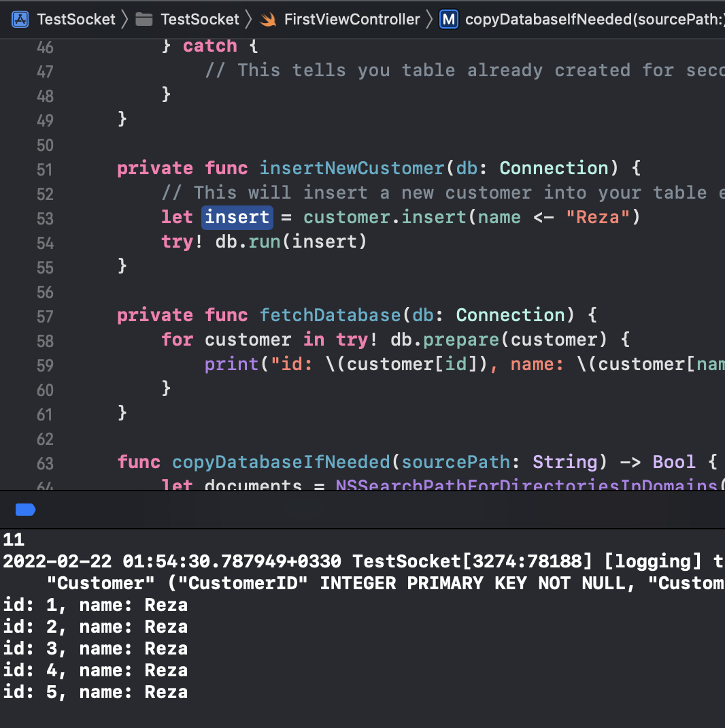Click the 'Bool' return type
Viewport: 725px width, 728px height.
pos(674,463)
